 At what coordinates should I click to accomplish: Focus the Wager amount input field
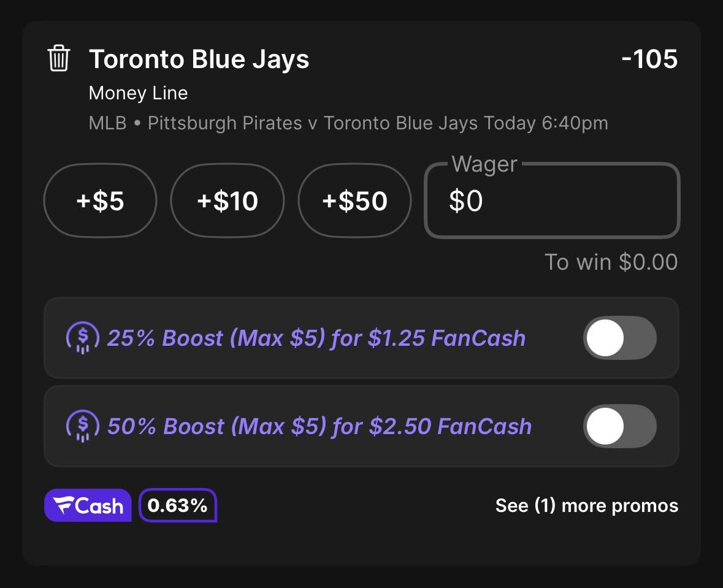click(552, 200)
